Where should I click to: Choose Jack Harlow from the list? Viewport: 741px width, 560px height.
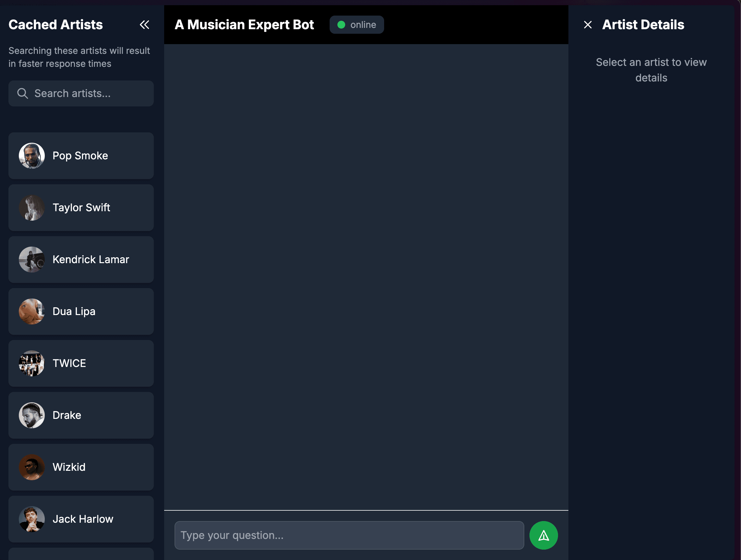81,519
